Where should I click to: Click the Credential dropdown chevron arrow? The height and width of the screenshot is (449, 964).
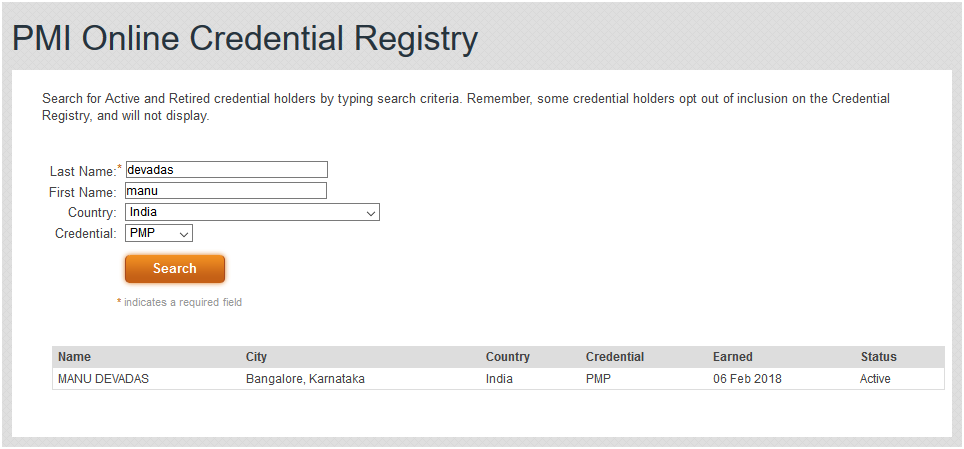[x=184, y=234]
